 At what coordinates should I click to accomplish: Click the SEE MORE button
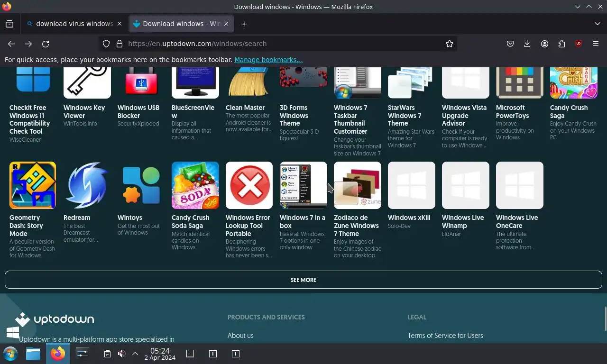pos(303,280)
